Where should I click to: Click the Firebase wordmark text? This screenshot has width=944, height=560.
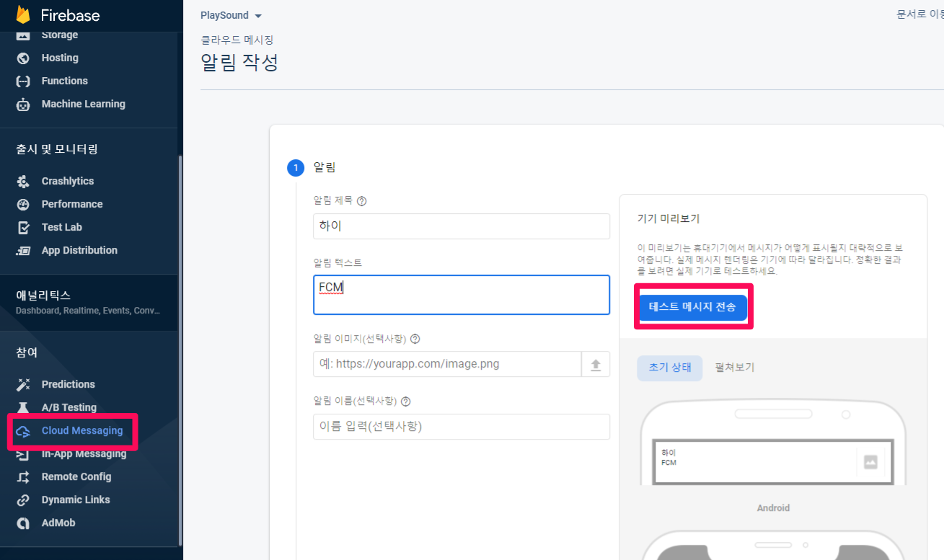point(70,15)
